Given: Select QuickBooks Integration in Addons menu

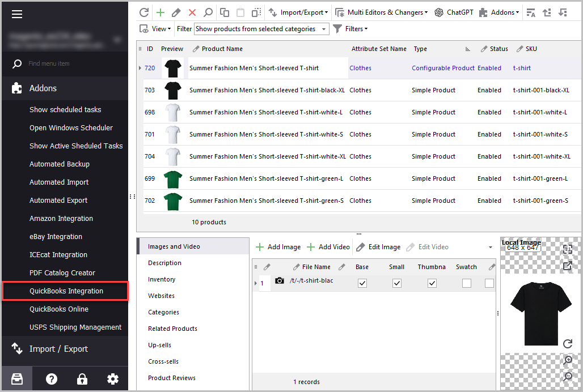Looking at the screenshot, I should [66, 291].
